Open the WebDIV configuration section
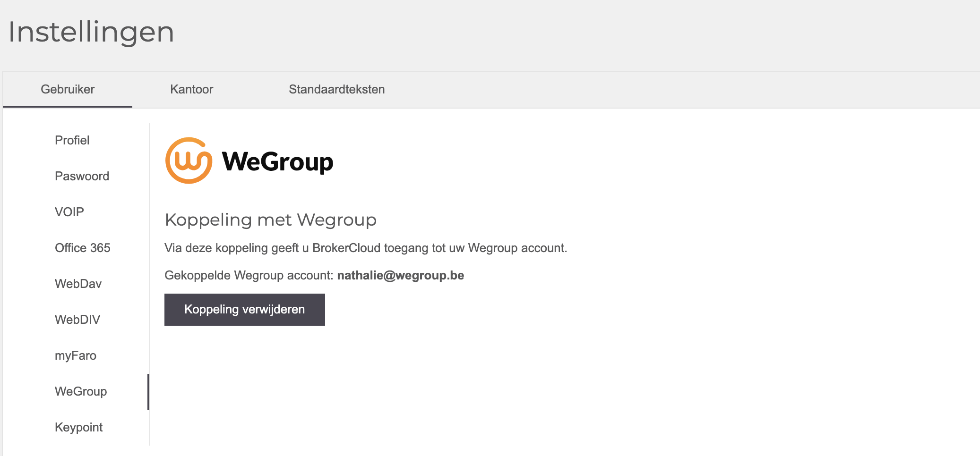980x456 pixels. [x=77, y=320]
